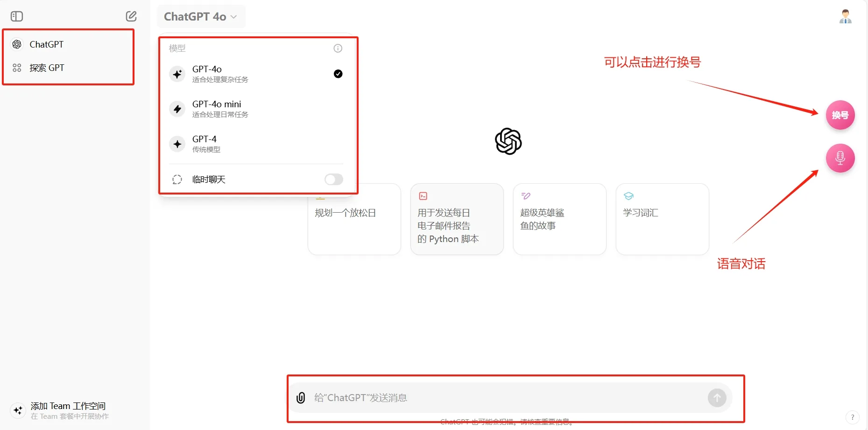Image resolution: width=868 pixels, height=430 pixels.
Task: Click the 临时聊天 label
Action: pyautogui.click(x=209, y=180)
